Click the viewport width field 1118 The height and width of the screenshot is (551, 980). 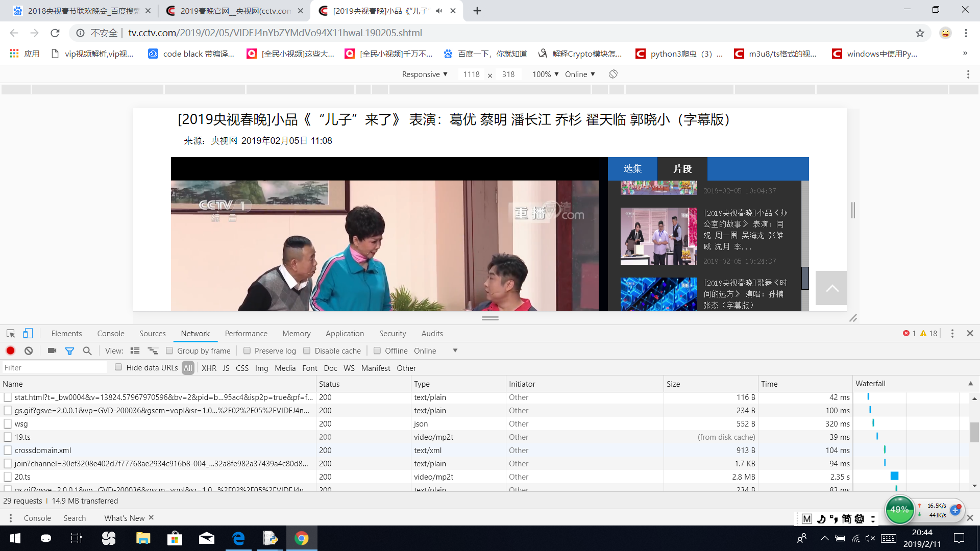coord(471,74)
